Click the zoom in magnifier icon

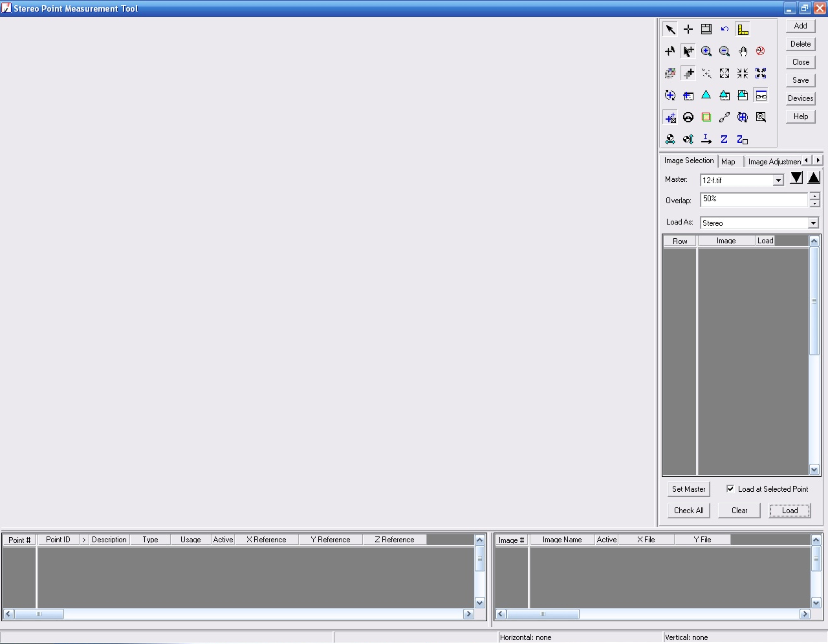[x=706, y=51]
